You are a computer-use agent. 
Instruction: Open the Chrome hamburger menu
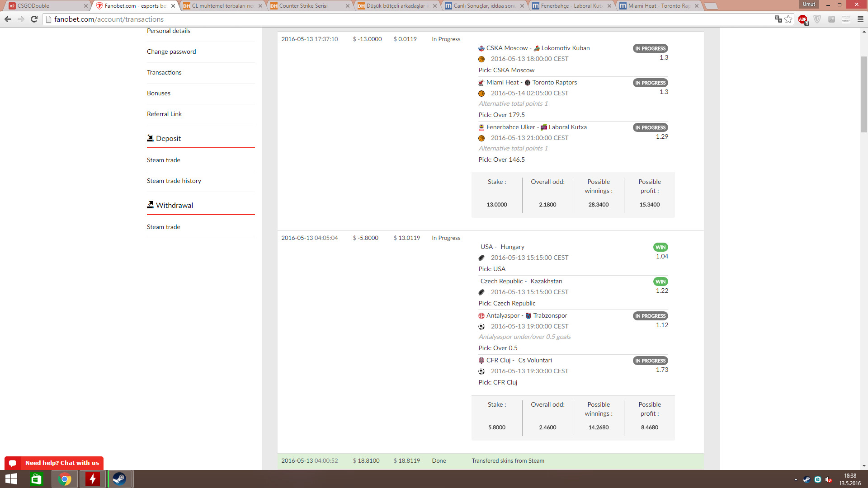point(860,19)
